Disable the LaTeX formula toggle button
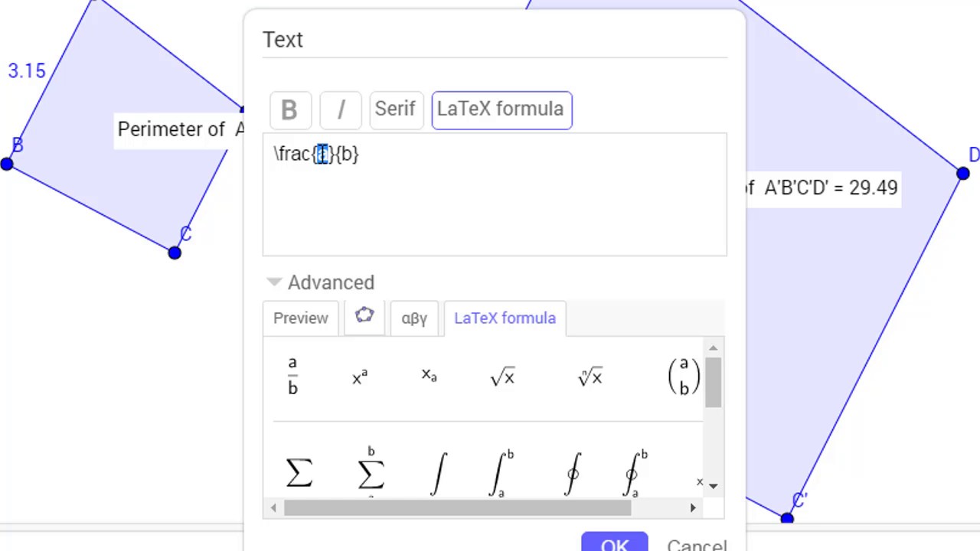This screenshot has width=980, height=551. coord(501,109)
